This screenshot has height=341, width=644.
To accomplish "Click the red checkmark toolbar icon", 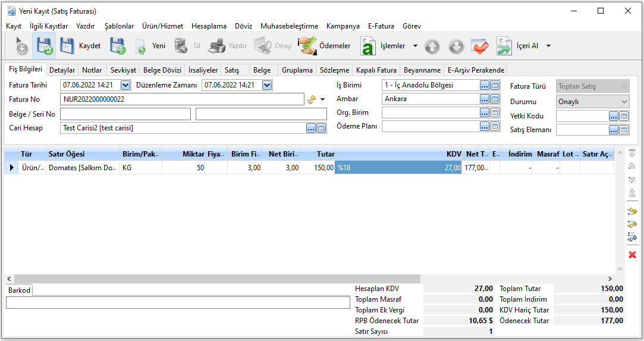I will 480,47.
